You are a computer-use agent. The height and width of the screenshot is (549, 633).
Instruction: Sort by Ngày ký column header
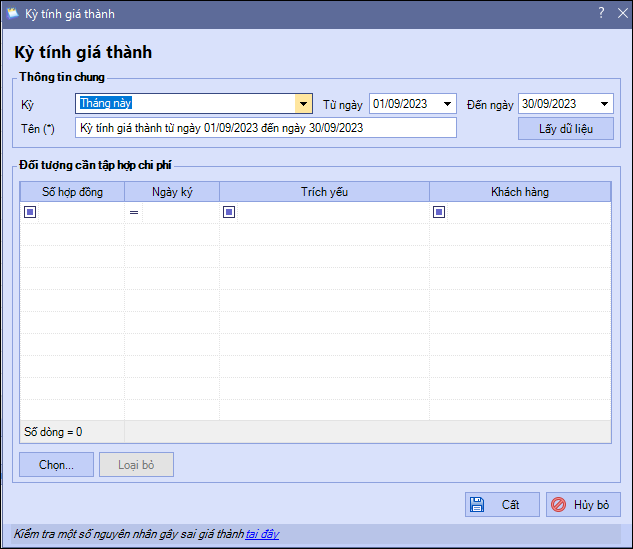coord(172,192)
